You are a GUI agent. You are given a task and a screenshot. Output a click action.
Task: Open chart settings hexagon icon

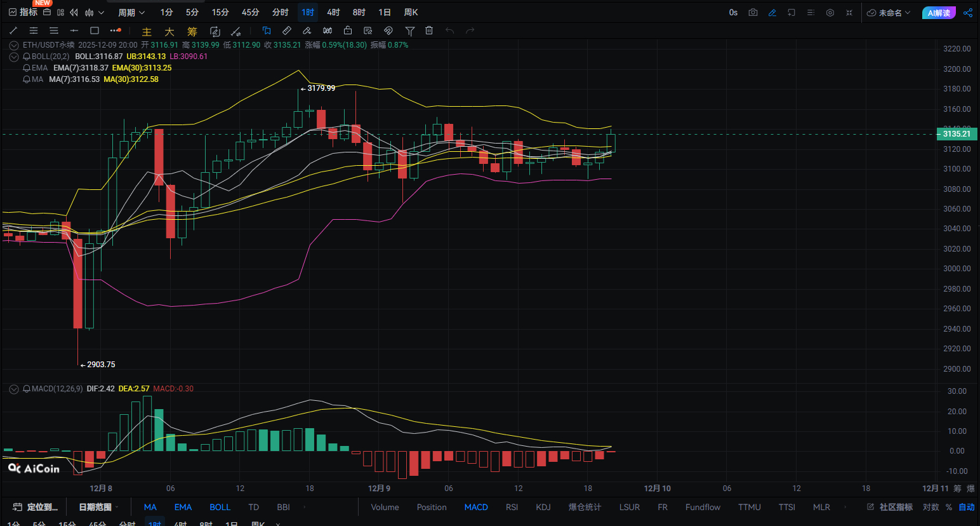click(x=830, y=13)
